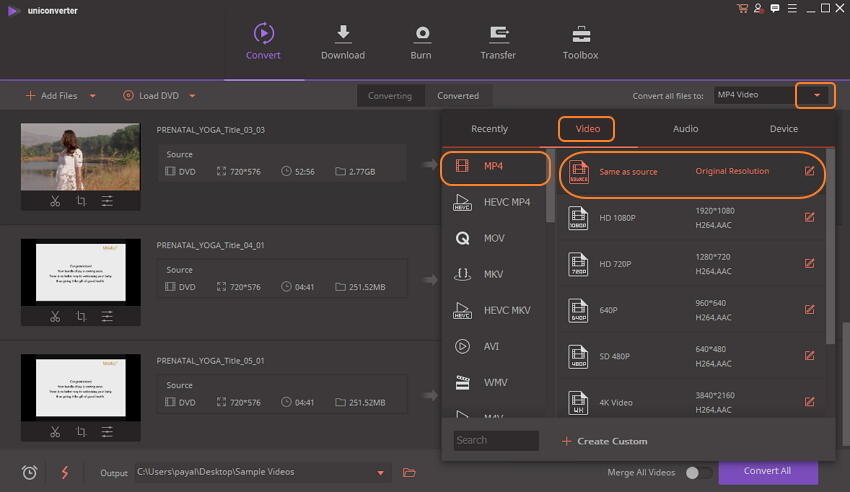Open the hamburger menu icon
The image size is (850, 492).
(792, 8)
